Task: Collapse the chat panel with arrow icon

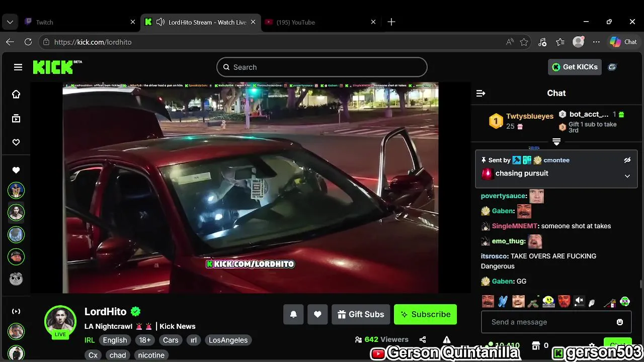Action: 480,93
